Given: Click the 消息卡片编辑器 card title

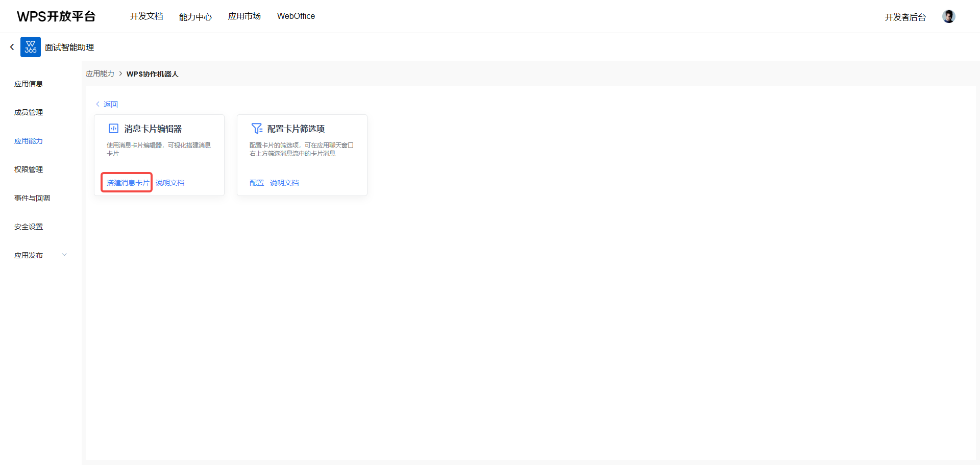Looking at the screenshot, I should pyautogui.click(x=153, y=129).
